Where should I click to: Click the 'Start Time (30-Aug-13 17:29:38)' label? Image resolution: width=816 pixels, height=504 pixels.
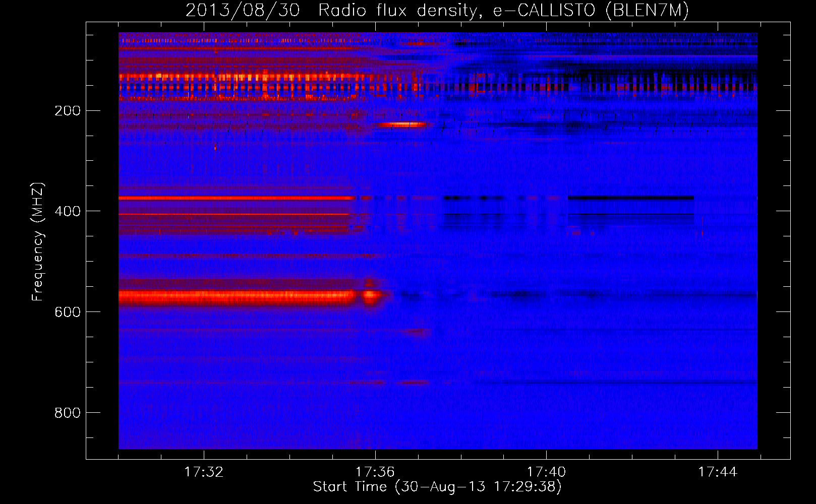[x=437, y=487]
